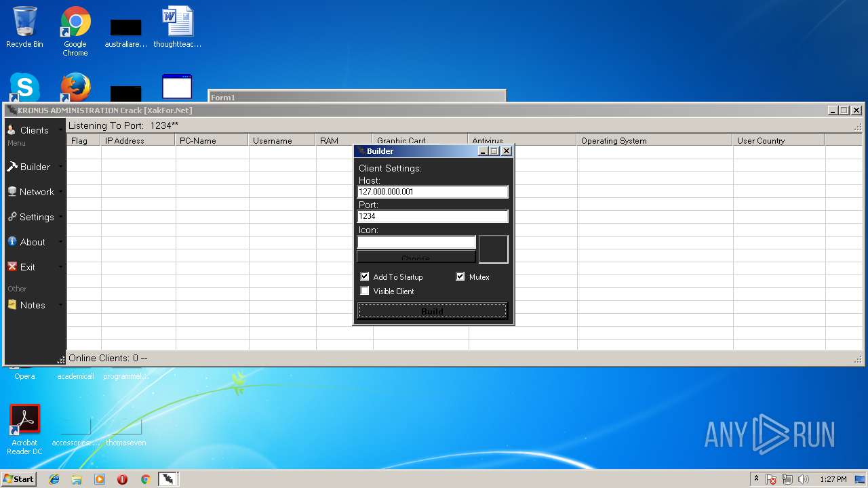The height and width of the screenshot is (488, 868).
Task: Show hidden tray icons arrow
Action: click(x=756, y=479)
